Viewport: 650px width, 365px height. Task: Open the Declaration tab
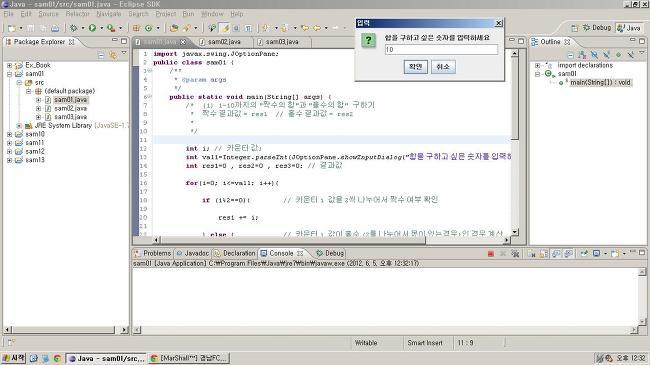[x=235, y=253]
